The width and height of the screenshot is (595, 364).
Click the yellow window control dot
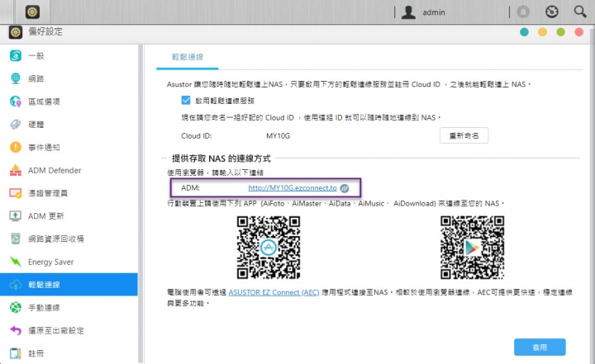pyautogui.click(x=543, y=32)
